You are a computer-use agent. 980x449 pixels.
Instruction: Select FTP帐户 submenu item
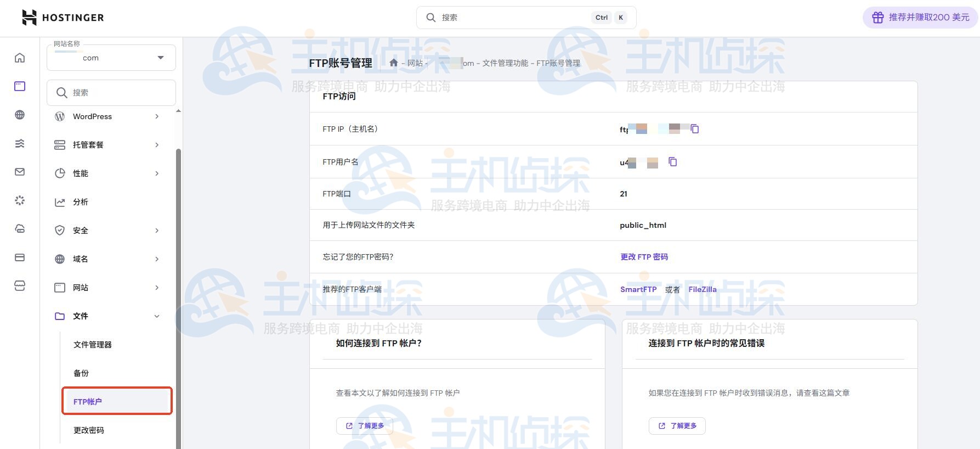coord(117,401)
